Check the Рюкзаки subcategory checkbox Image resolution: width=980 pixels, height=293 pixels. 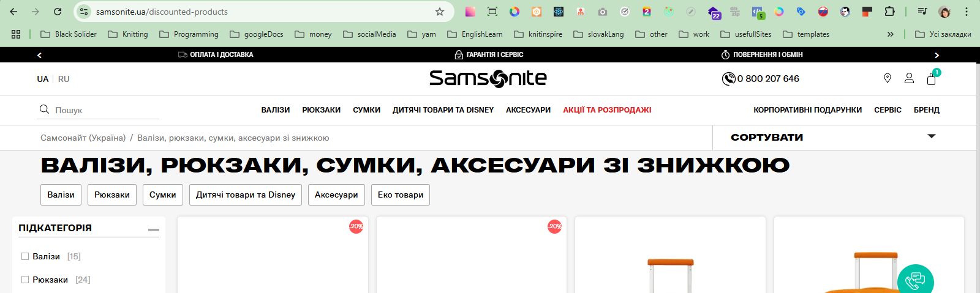[x=25, y=280]
